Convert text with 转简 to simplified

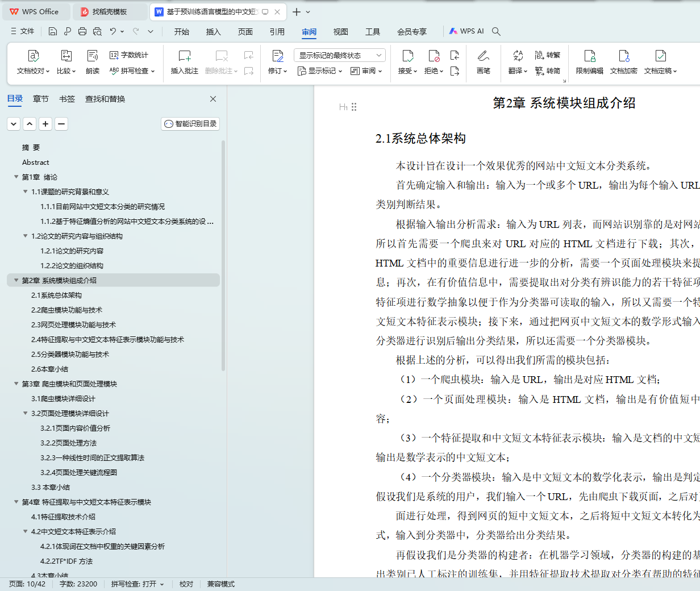tap(547, 71)
